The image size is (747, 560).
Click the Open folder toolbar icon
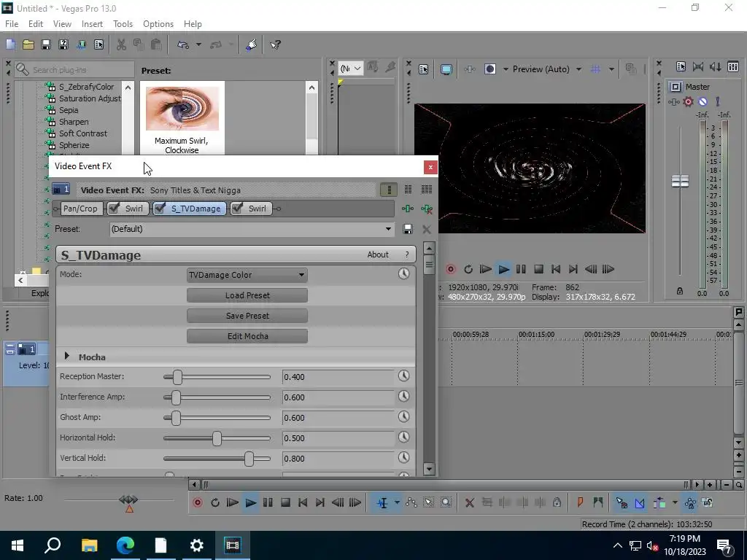click(28, 44)
